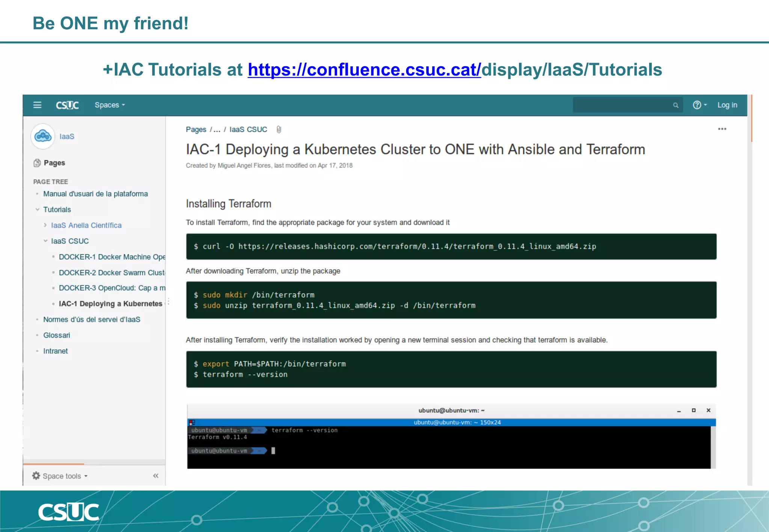Click the terminal vertical scrollbar
Viewport: 769px width, 532px height.
coord(713,447)
